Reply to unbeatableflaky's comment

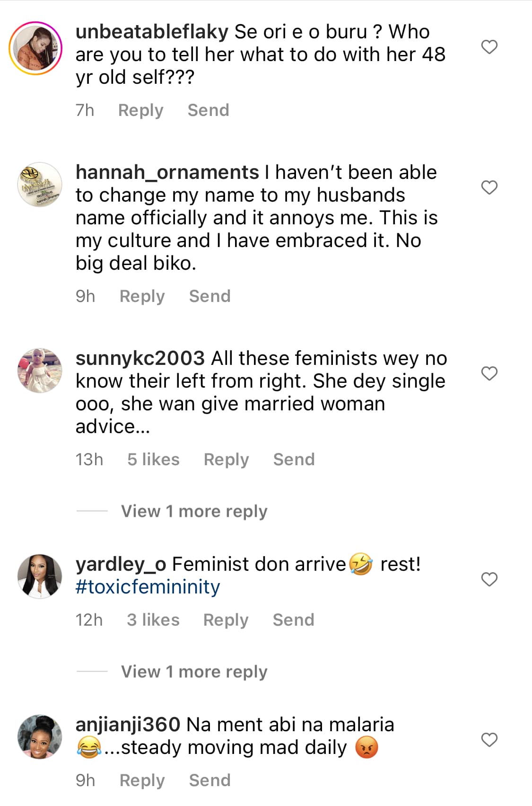(x=140, y=110)
